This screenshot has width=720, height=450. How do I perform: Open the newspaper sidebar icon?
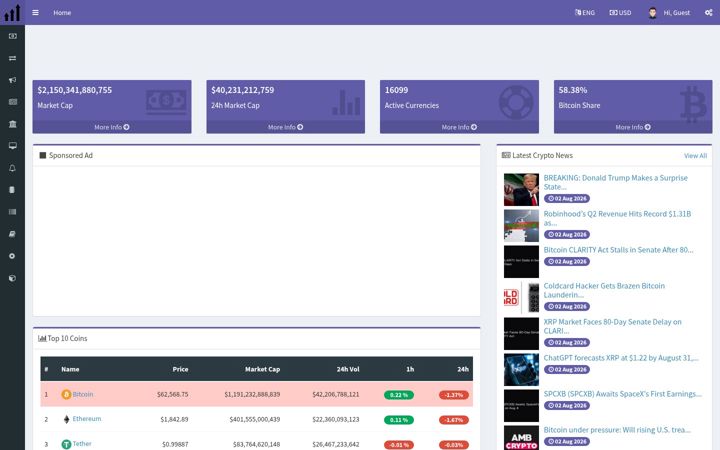click(12, 102)
